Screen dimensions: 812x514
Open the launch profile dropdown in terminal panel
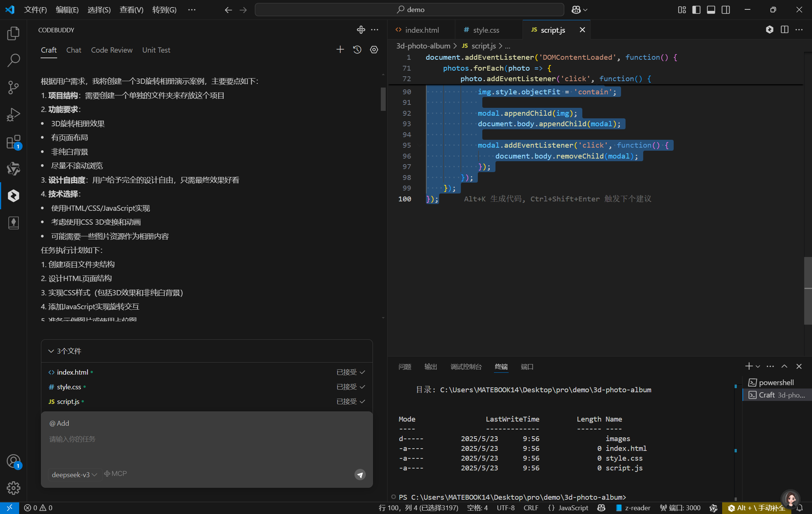758,366
